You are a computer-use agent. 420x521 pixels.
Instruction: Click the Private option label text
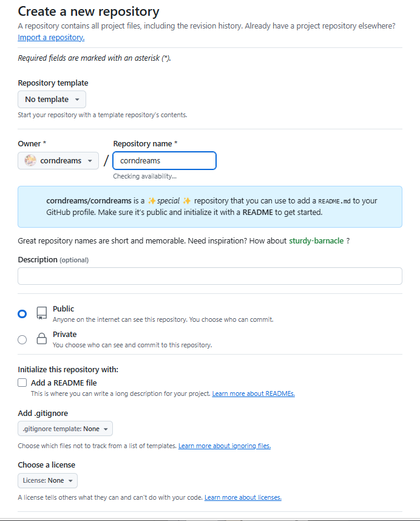[x=65, y=334]
